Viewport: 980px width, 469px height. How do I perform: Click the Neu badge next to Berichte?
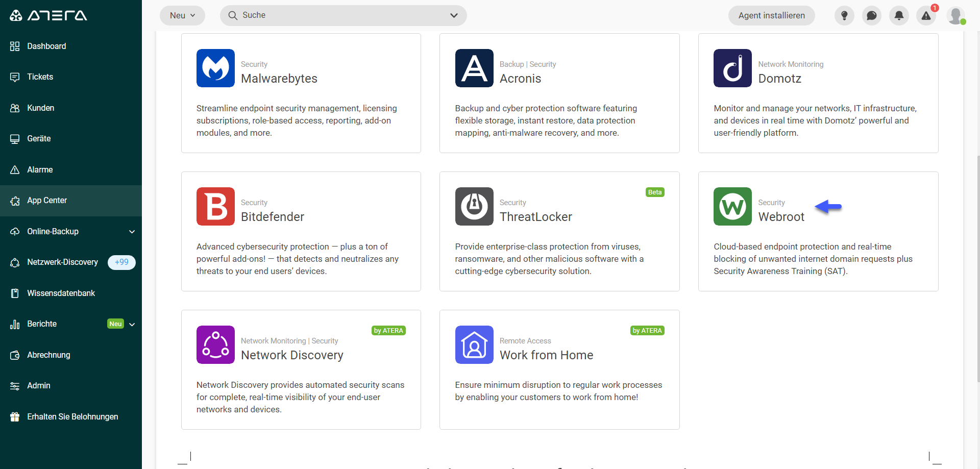pos(116,324)
